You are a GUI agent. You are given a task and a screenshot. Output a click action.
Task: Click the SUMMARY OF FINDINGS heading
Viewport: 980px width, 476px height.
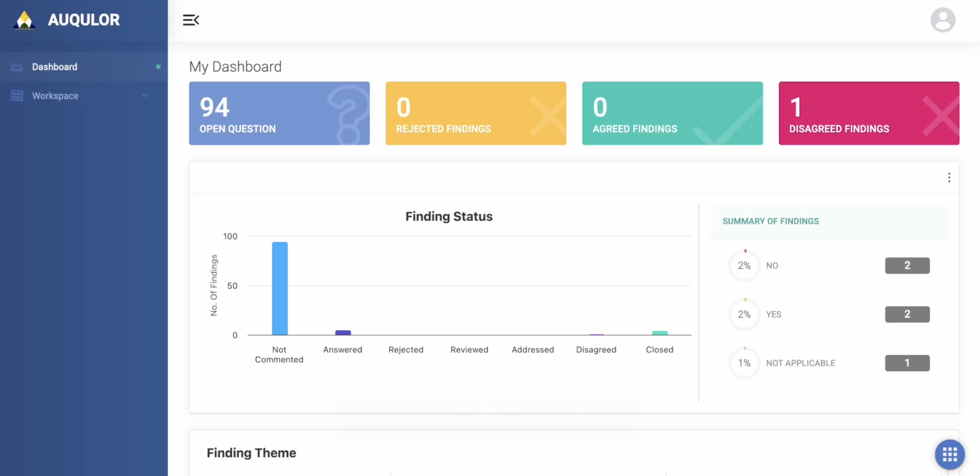(x=770, y=221)
